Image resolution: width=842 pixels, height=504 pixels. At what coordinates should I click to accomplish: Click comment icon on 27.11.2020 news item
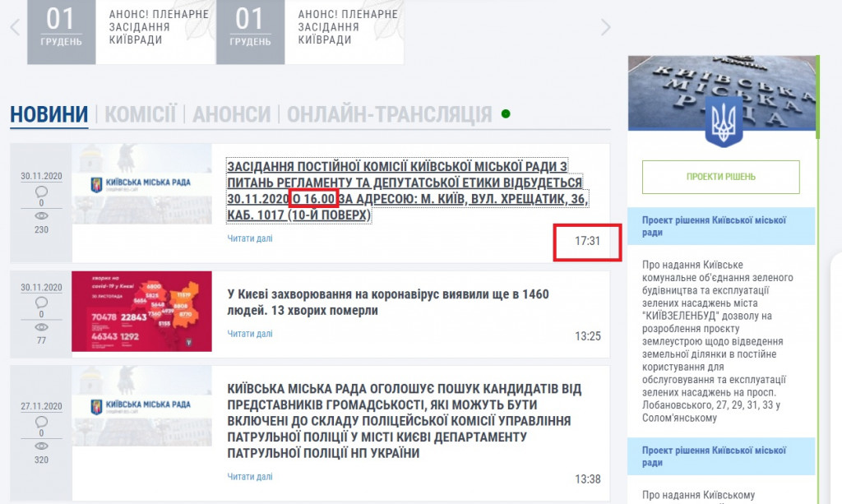click(x=42, y=419)
